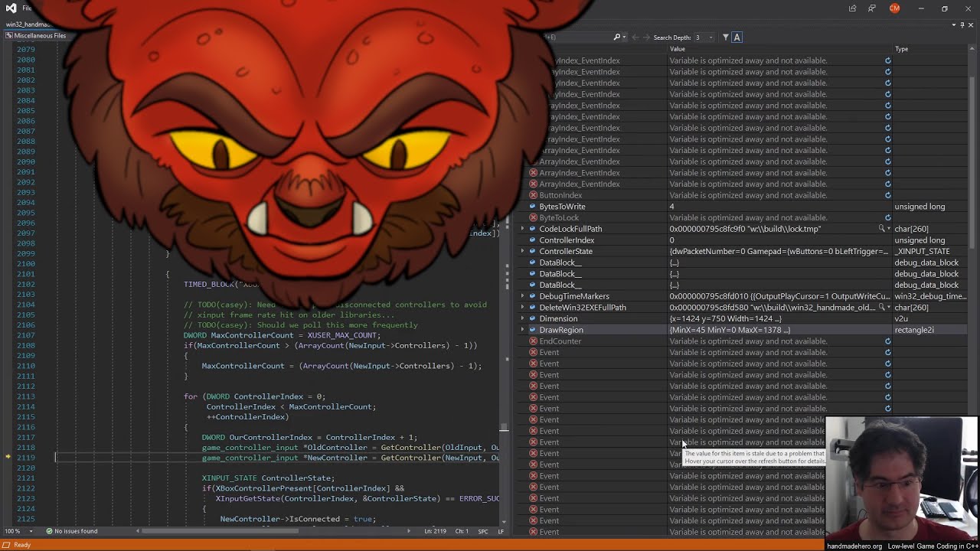
Task: Toggle the match case 'A' button
Action: pos(737,37)
